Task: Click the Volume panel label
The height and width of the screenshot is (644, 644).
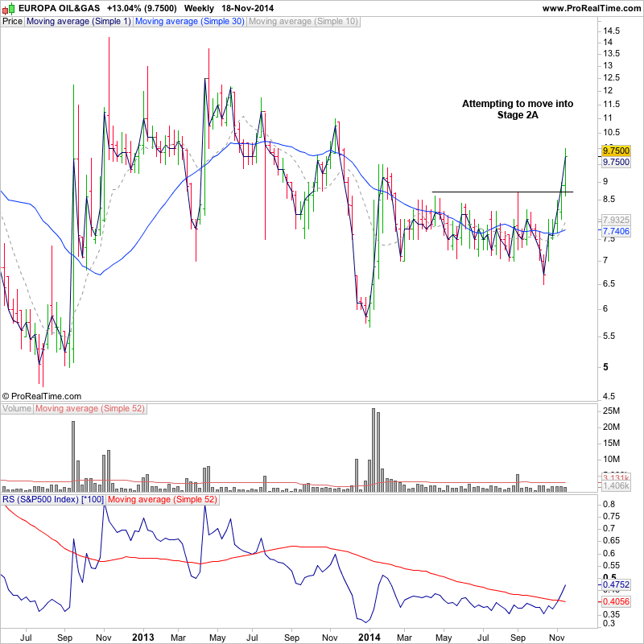Action: pos(17,409)
